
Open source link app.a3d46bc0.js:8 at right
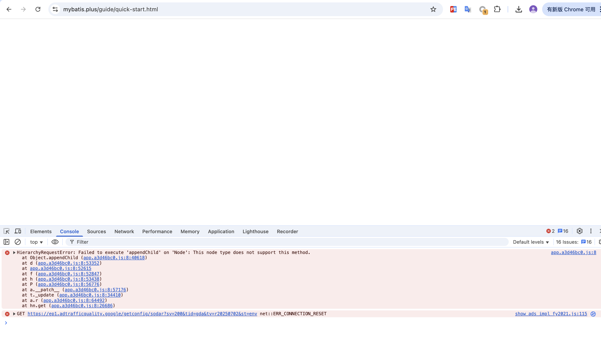click(x=573, y=253)
